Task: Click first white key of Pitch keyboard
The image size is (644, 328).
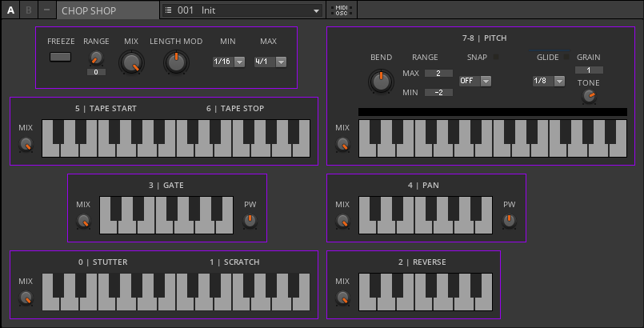Action: (x=367, y=150)
